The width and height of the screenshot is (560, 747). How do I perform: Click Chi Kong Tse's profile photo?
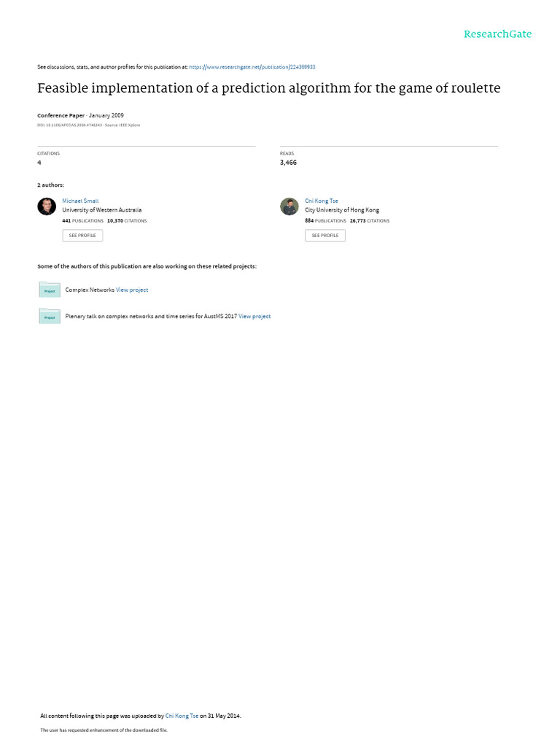[289, 206]
